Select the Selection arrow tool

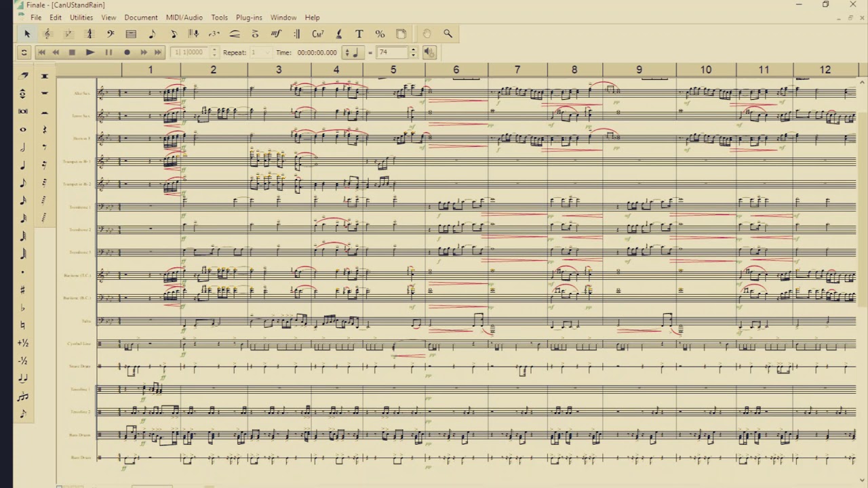(x=27, y=34)
